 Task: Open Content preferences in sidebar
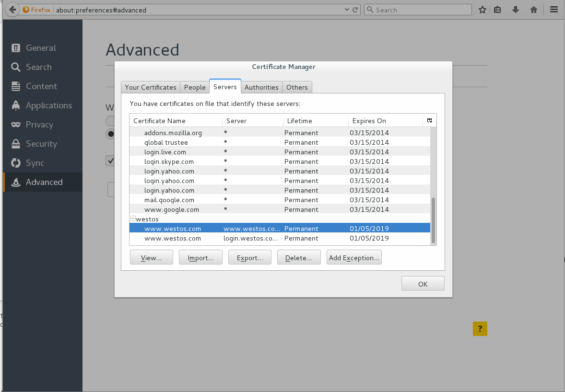coord(43,86)
